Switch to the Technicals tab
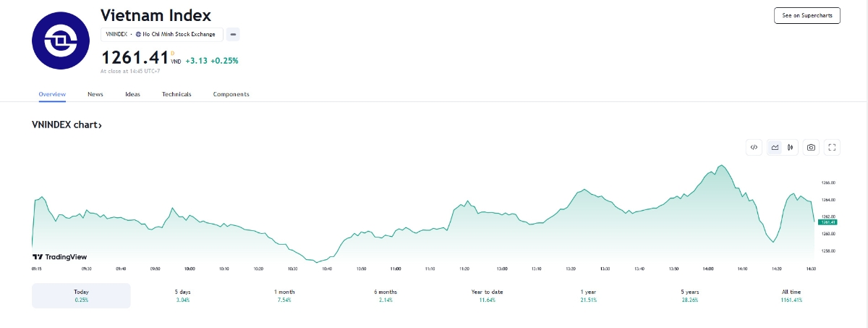The width and height of the screenshot is (868, 328). [x=176, y=94]
